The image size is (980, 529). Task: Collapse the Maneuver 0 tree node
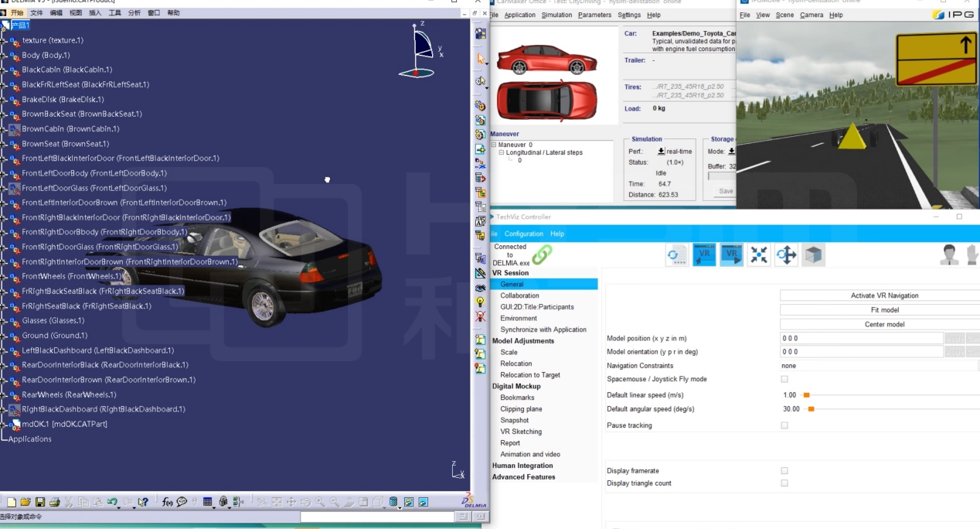(x=494, y=145)
